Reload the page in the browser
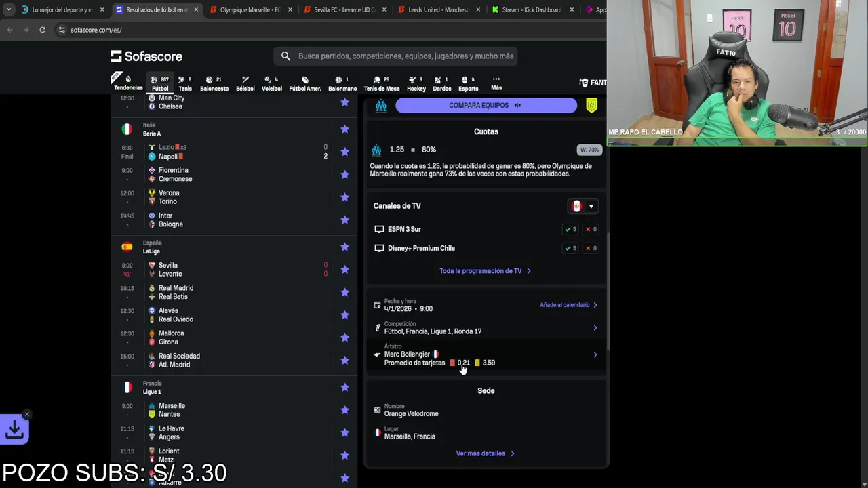868x488 pixels. point(42,30)
